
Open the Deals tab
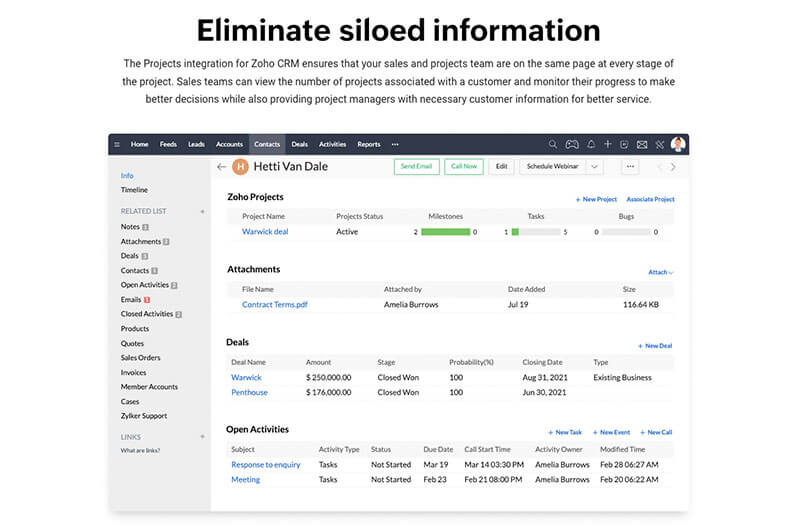[299, 144]
